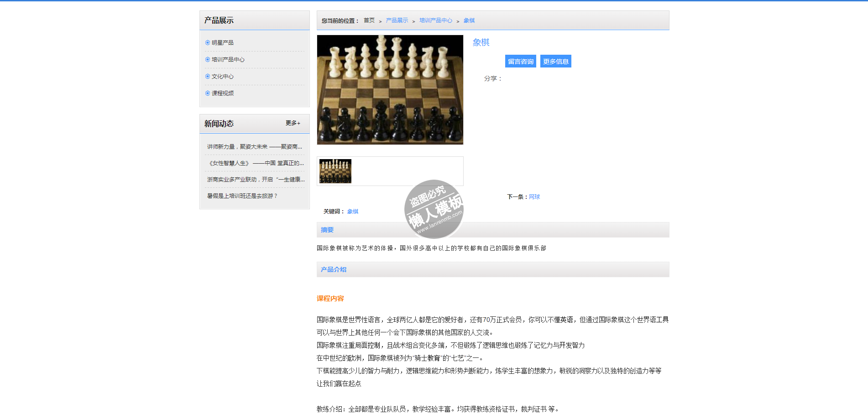Click the 象棋 keyword tag link

353,212
